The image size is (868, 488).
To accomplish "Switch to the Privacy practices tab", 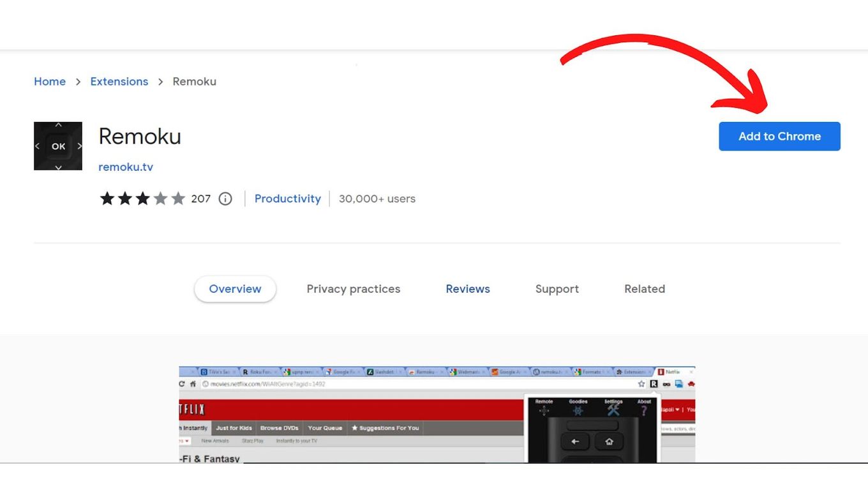I will coord(354,289).
